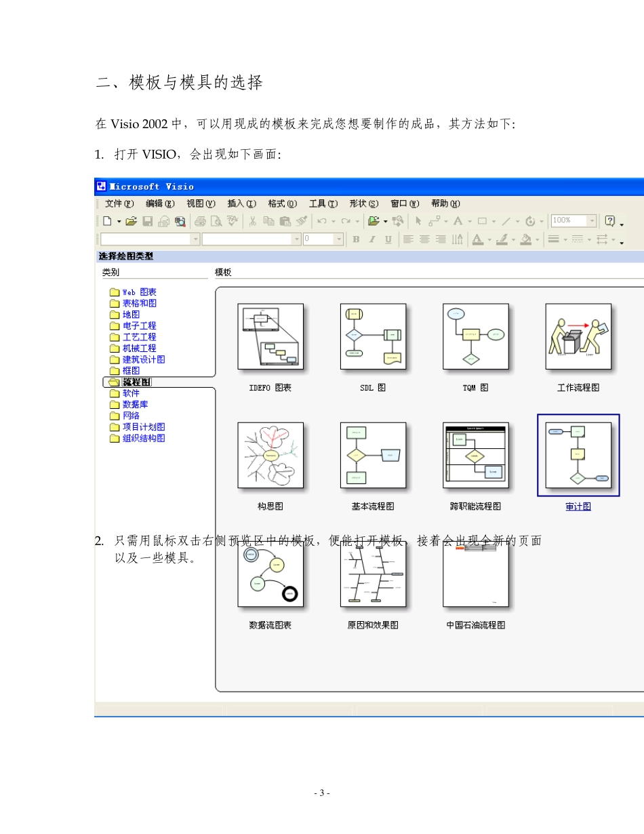Screen dimensions: 644x834
Task: Select the Rotation tool icon
Action: click(x=530, y=221)
